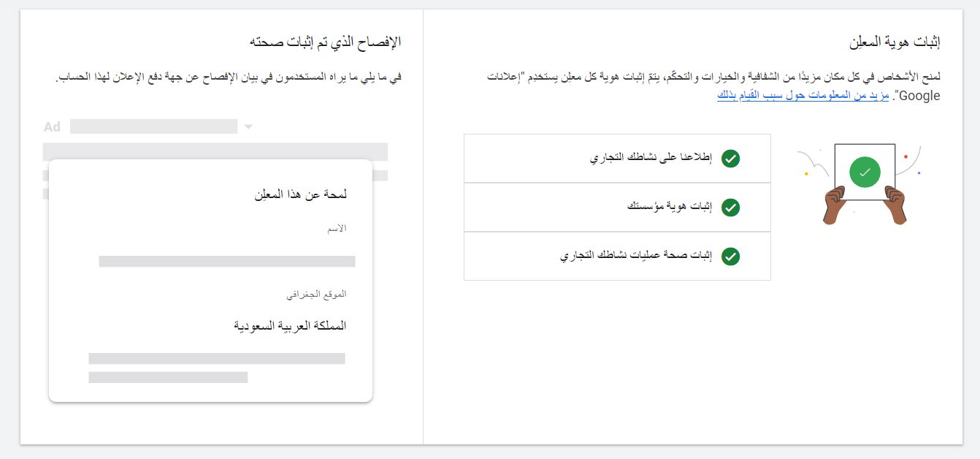Click the card title لمحة عن هذا المعلن
980x459 pixels.
click(x=300, y=194)
